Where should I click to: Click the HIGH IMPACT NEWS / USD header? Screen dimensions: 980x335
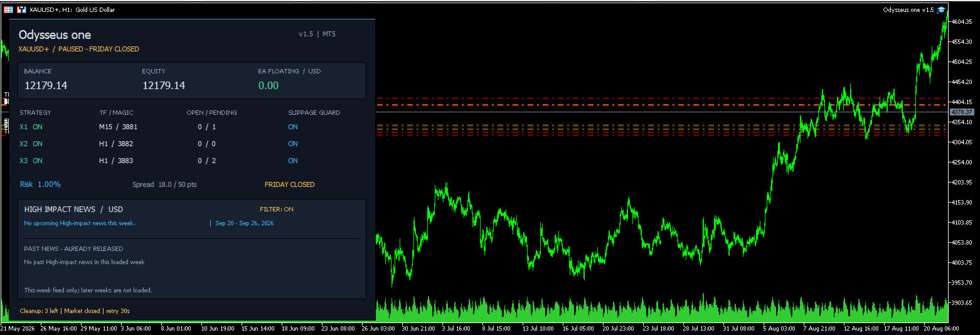[x=73, y=210]
